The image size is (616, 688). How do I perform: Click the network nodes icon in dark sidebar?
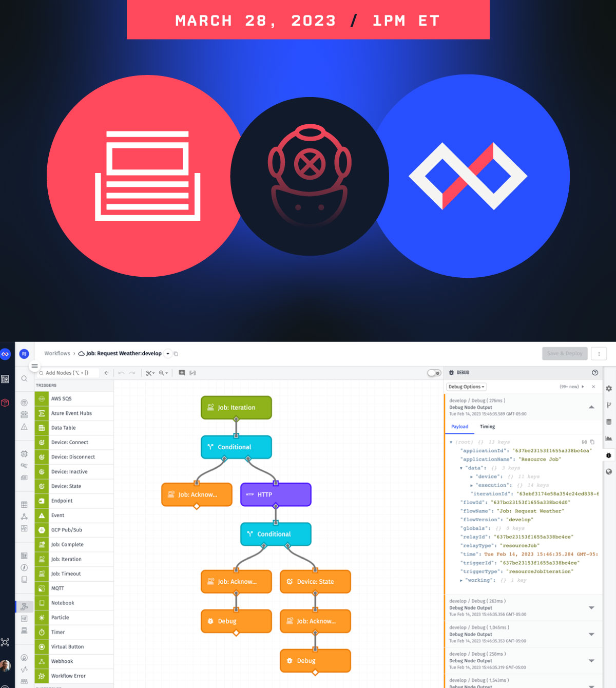tap(5, 642)
